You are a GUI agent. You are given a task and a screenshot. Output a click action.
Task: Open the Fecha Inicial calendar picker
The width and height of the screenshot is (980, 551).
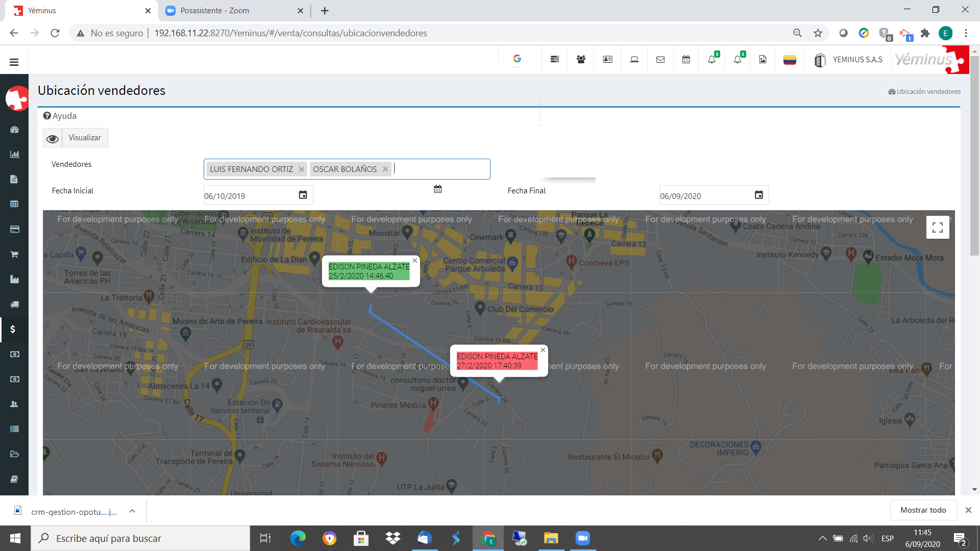coord(303,195)
